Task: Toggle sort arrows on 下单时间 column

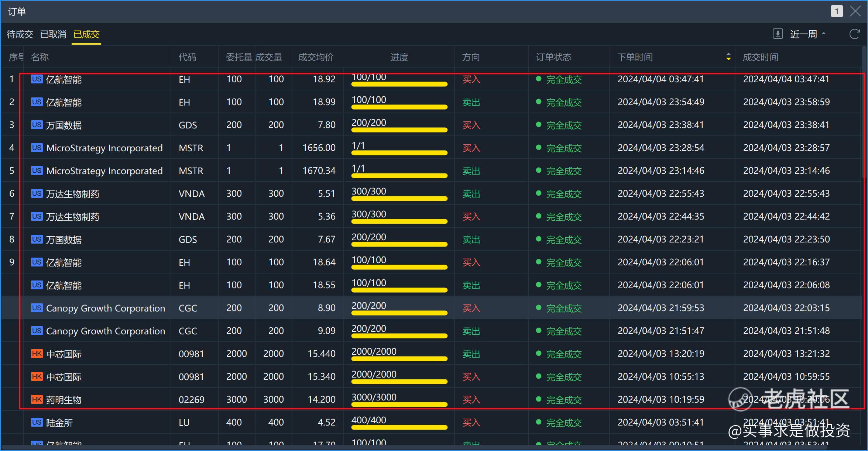Action: coord(728,57)
